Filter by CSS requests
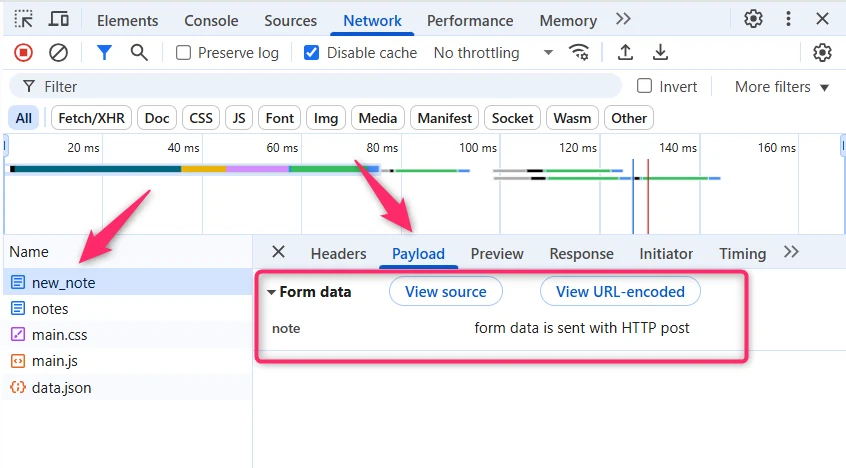Image resolution: width=846 pixels, height=468 pixels. [x=201, y=118]
